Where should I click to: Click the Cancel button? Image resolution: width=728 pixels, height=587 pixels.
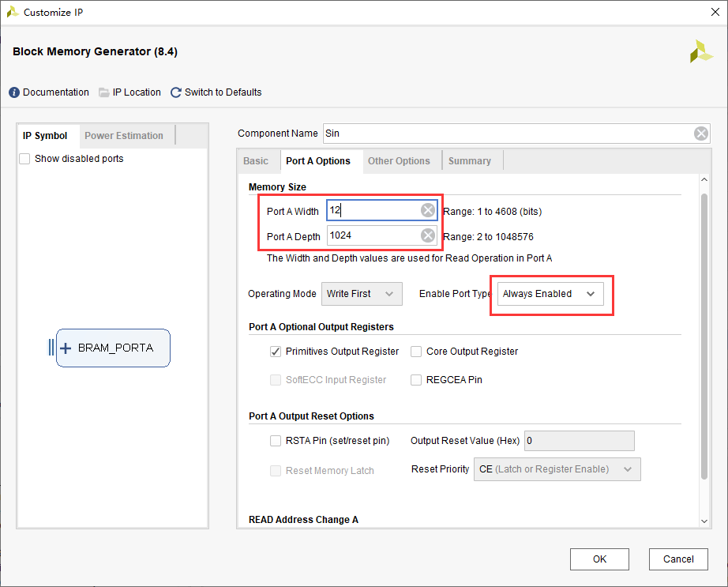pyautogui.click(x=678, y=559)
